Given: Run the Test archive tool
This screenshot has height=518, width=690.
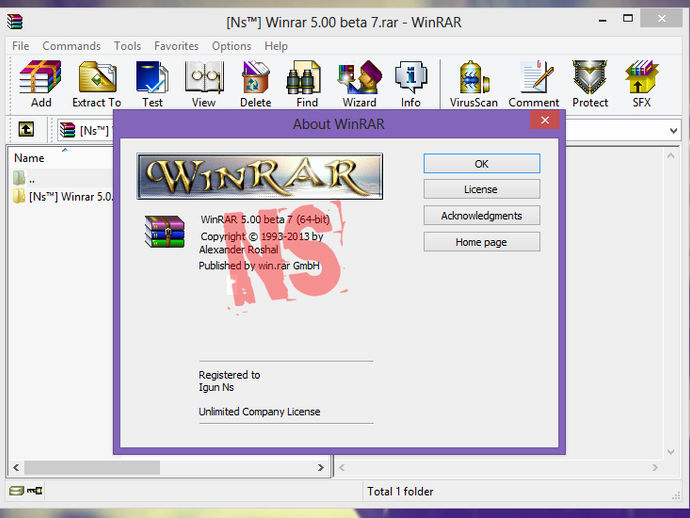Looking at the screenshot, I should (x=152, y=84).
